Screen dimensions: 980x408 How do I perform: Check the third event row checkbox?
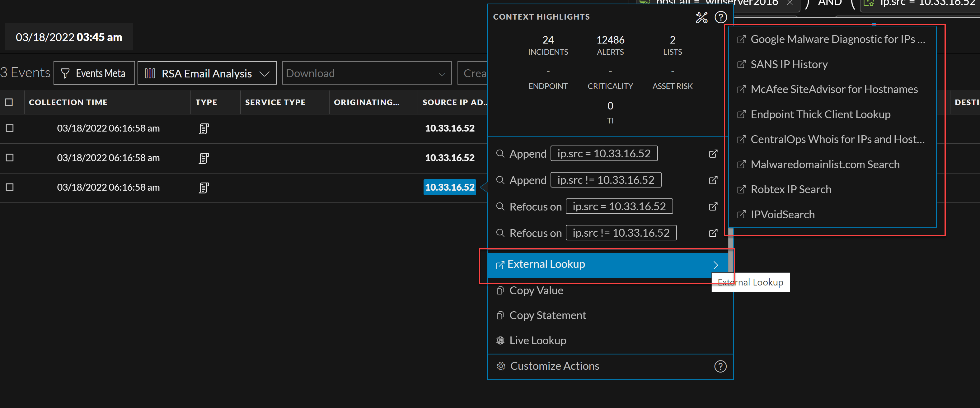(10, 187)
